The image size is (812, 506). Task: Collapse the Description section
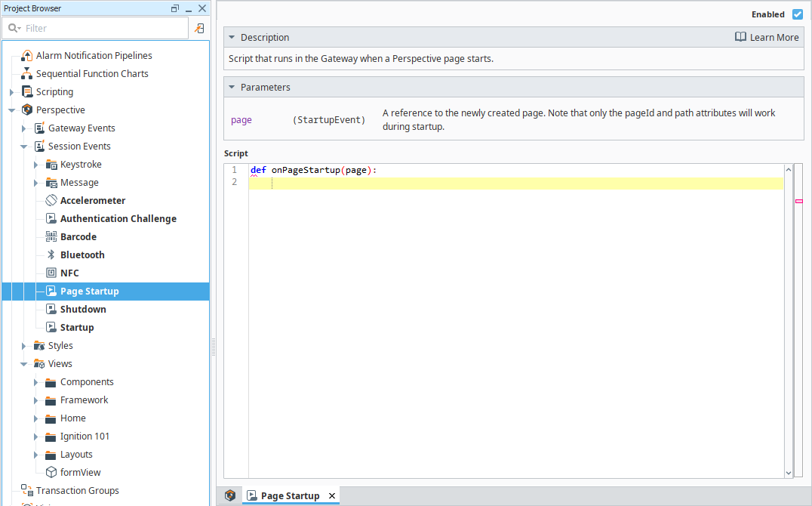tap(232, 37)
